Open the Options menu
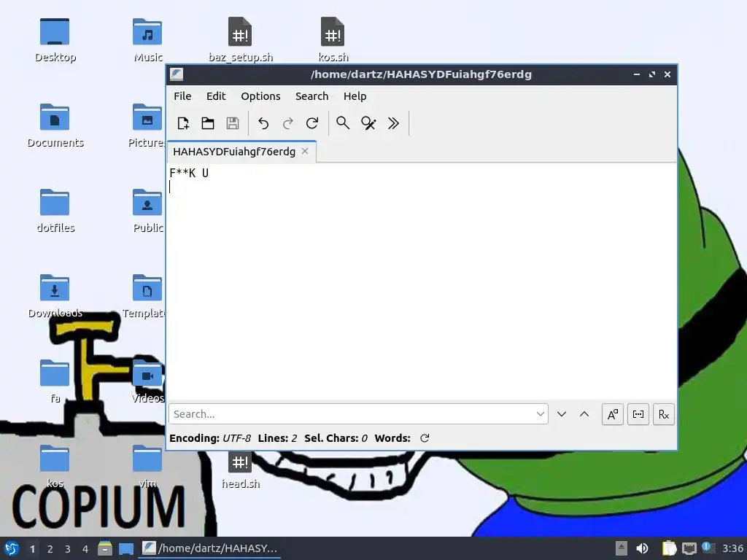Screen dimensions: 747x560 [260, 96]
